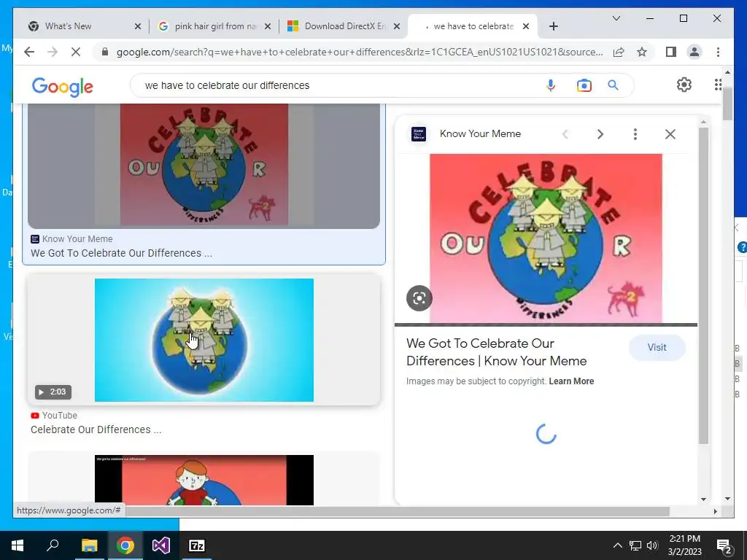Viewport: 747px width, 560px height.
Task: Click Chrome icon in taskbar
Action: coord(125,545)
